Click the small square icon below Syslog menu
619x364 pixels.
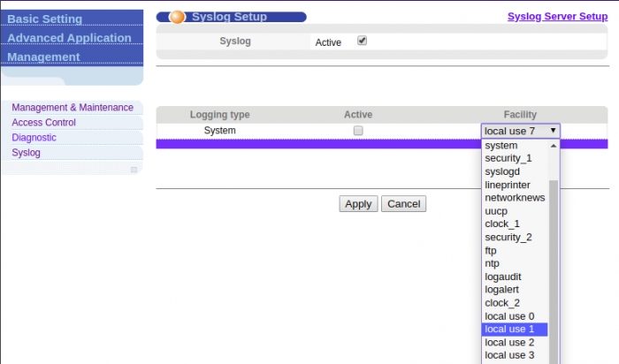click(134, 170)
